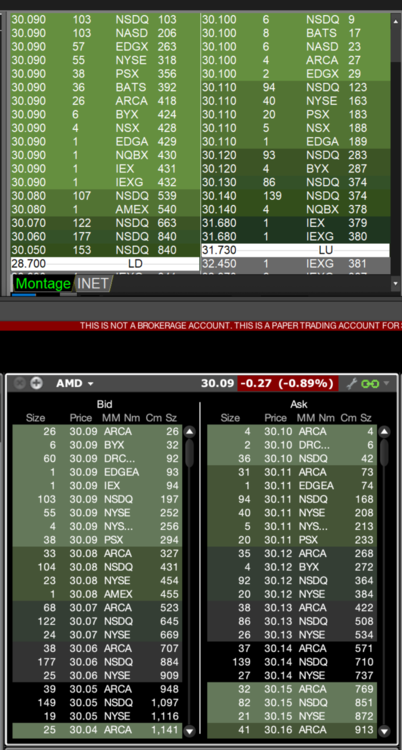
Task: Click Ask list scroll-up arrow
Action: (x=384, y=432)
